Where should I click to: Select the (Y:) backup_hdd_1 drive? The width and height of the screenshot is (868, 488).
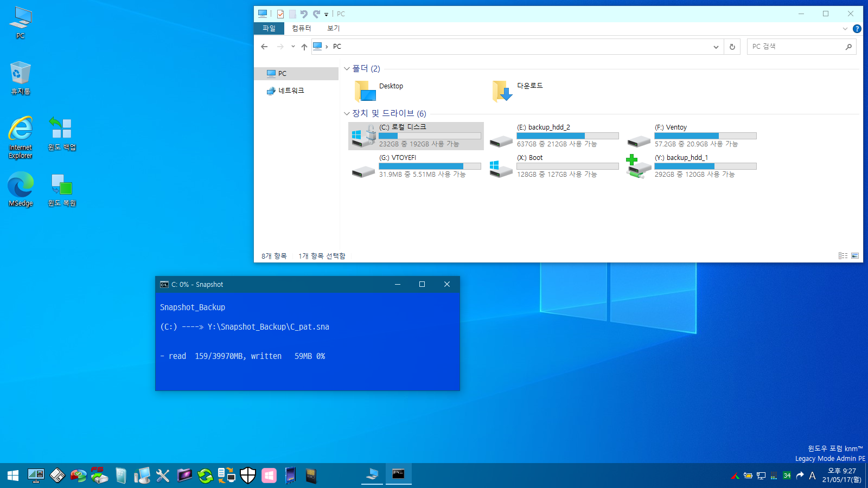[692, 166]
